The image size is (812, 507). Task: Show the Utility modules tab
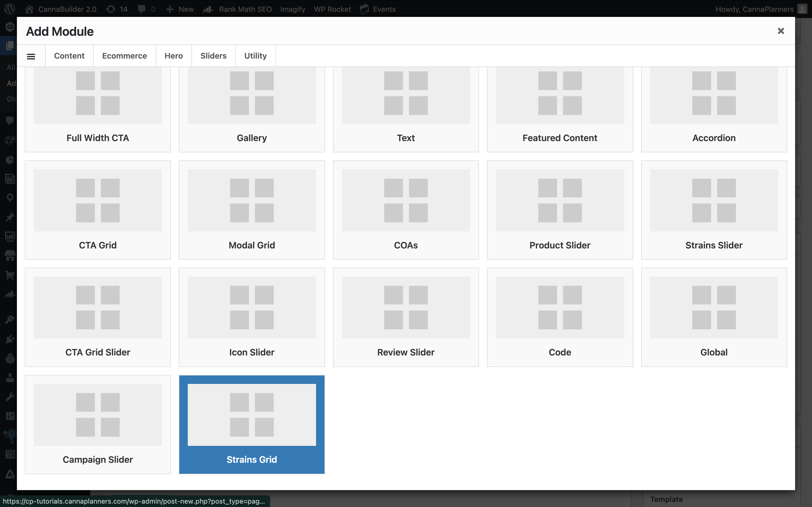(x=255, y=56)
